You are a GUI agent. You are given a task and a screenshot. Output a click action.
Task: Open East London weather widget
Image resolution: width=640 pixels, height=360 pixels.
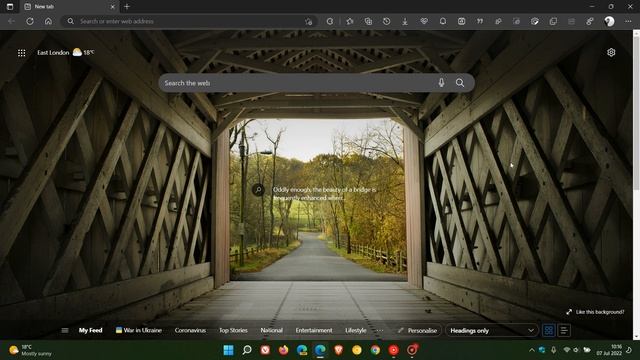coord(65,52)
